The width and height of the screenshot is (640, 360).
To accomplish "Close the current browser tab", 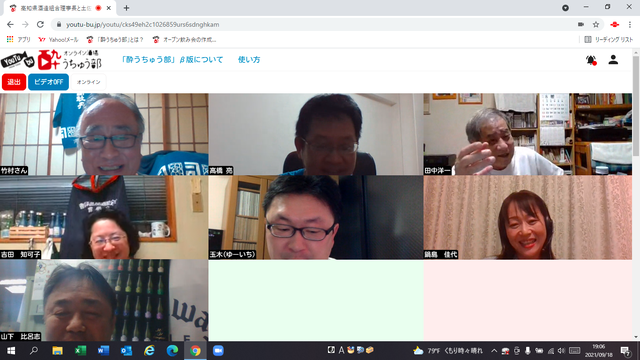I will (x=109, y=8).
